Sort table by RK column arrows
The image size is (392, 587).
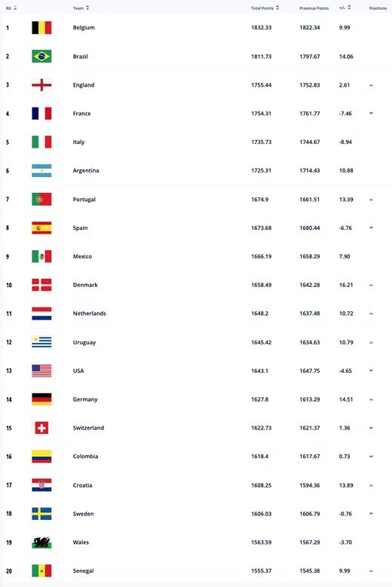click(15, 8)
